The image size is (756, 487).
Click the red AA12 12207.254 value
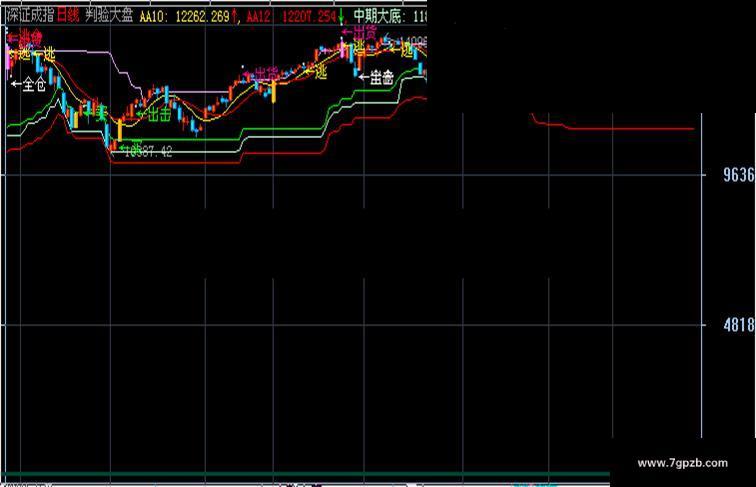click(x=292, y=16)
